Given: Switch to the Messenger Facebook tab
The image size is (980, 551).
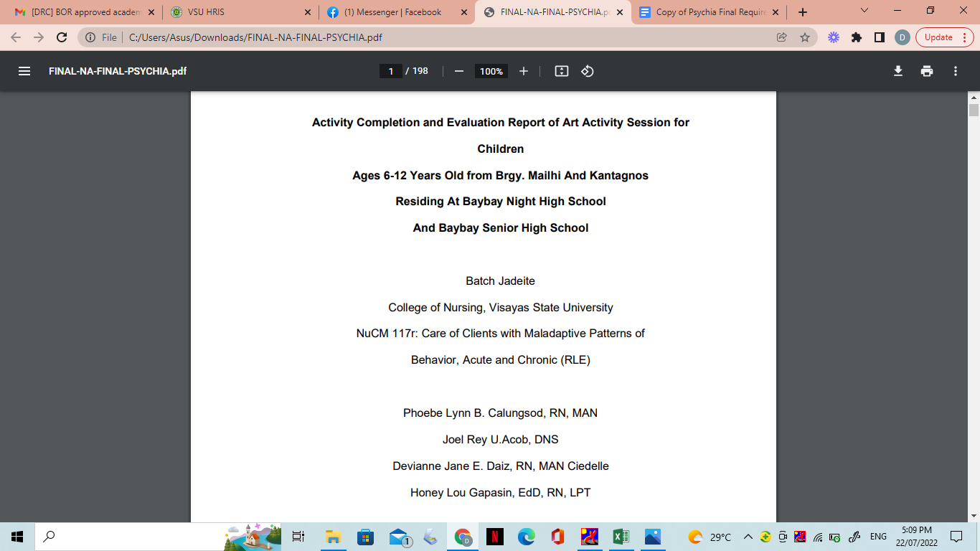Looking at the screenshot, I should click(393, 12).
